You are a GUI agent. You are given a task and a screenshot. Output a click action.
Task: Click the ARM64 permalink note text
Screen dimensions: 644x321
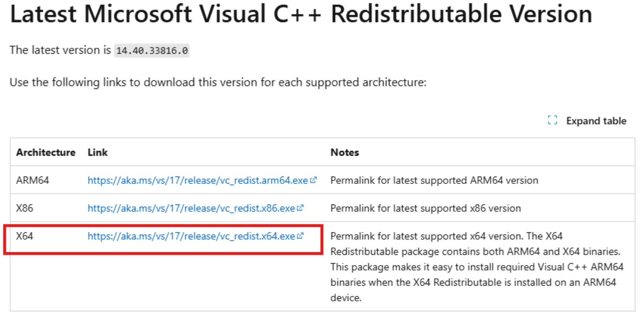pos(434,180)
